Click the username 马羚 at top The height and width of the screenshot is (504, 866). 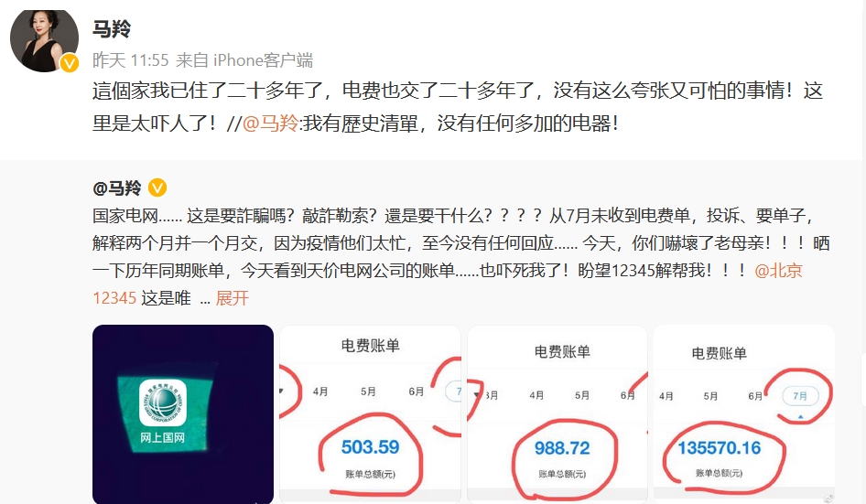coord(112,28)
